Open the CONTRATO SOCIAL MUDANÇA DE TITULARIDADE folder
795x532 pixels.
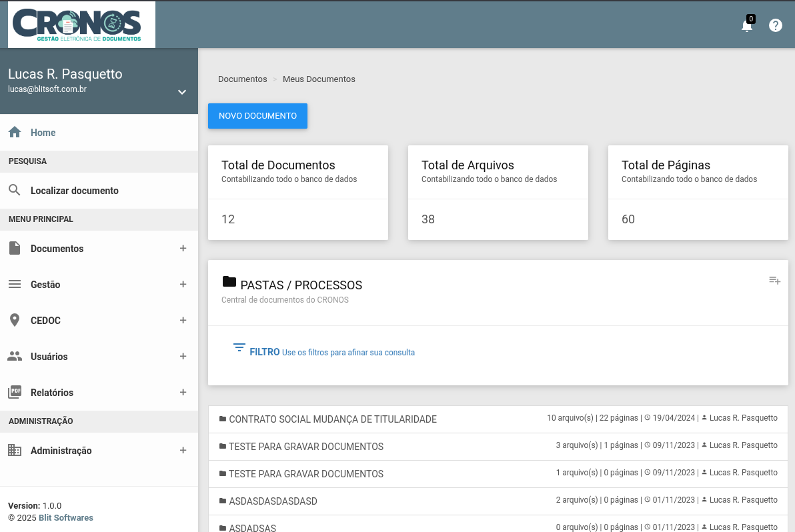[x=332, y=419]
